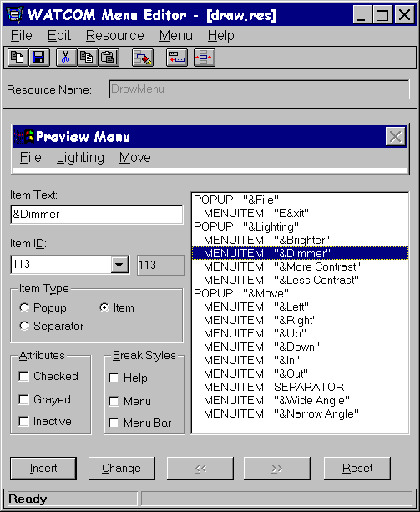This screenshot has width=420, height=512.
Task: Select the Popup item type radio
Action: (24, 307)
